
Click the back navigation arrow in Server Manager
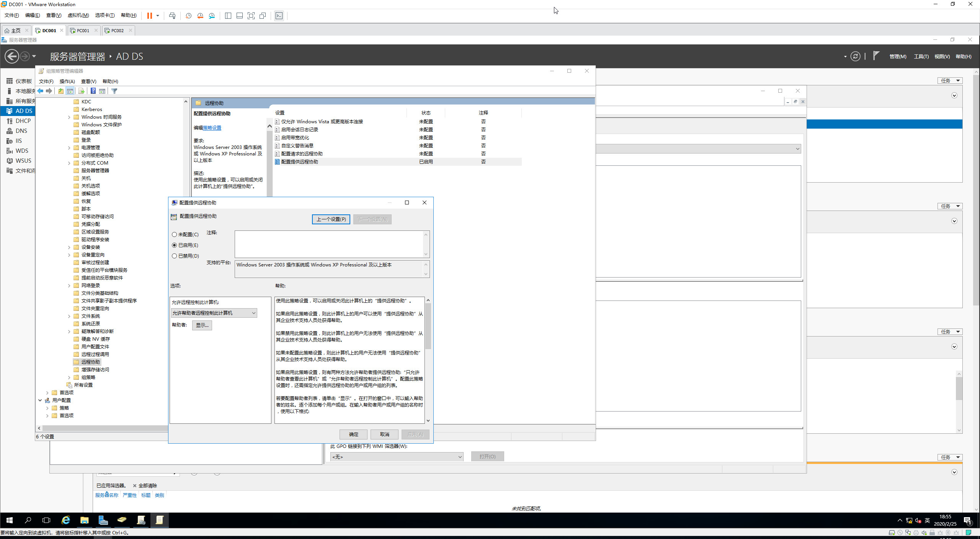click(11, 56)
